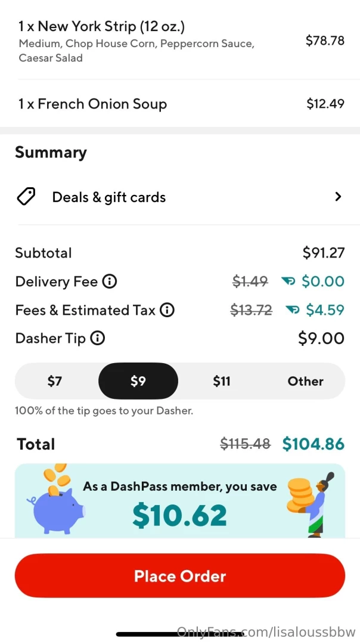The height and width of the screenshot is (644, 360).
Task: Select the $7 tip option
Action: coord(55,381)
